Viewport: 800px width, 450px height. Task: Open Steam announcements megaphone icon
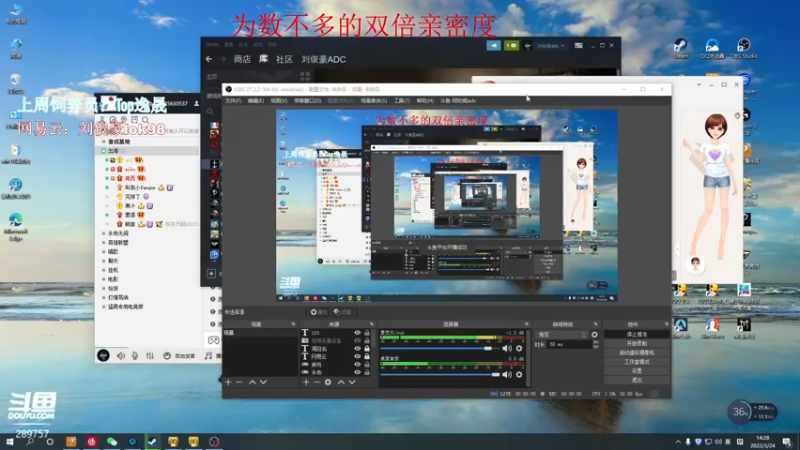point(493,45)
